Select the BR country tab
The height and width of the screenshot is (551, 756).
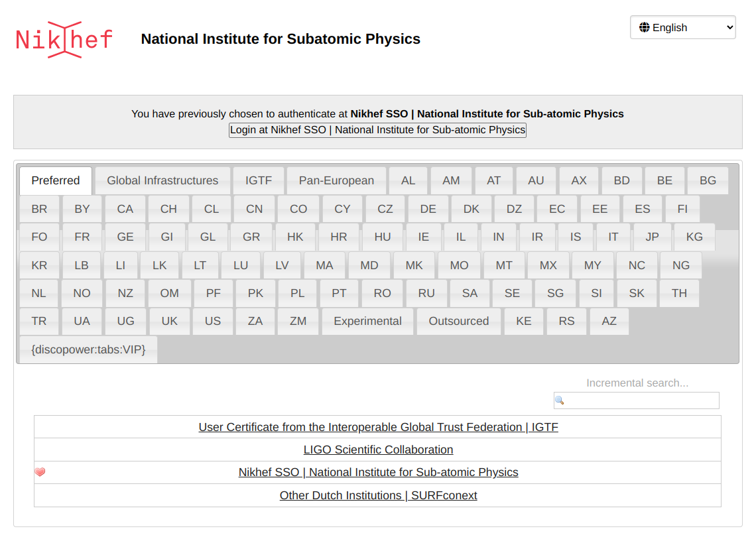39,210
